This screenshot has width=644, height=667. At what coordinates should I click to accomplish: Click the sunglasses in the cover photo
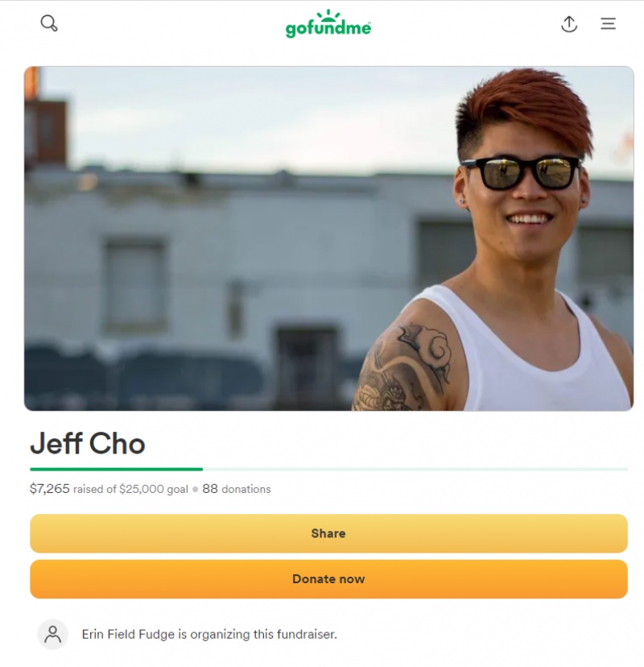click(x=521, y=172)
